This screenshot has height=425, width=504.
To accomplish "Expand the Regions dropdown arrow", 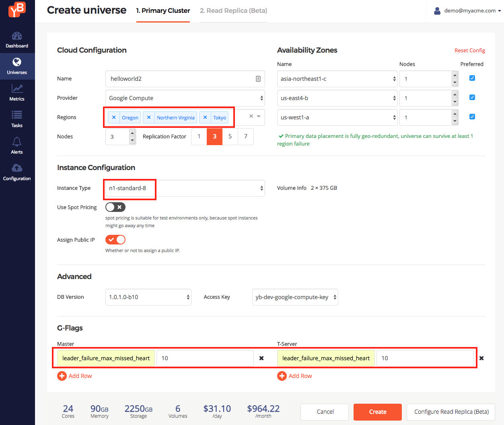I will tap(259, 116).
